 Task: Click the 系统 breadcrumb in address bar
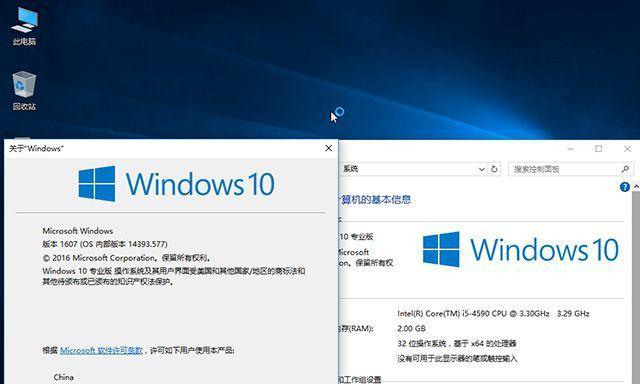[350, 169]
